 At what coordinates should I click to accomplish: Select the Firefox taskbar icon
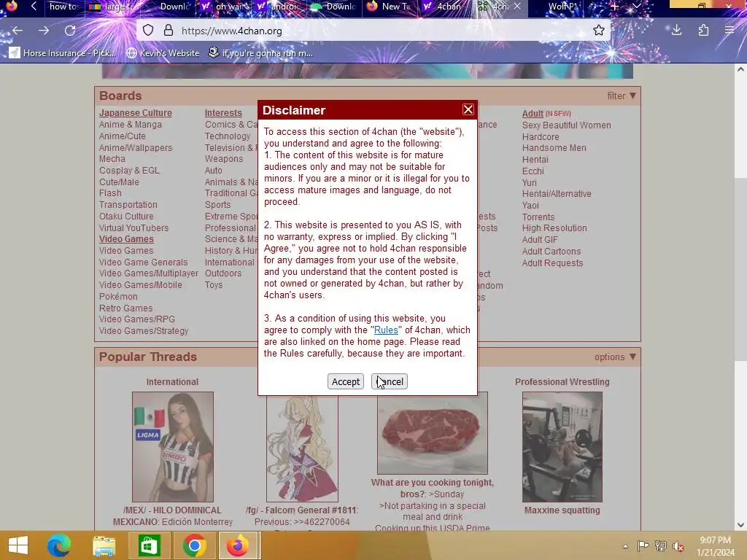pos(239,545)
